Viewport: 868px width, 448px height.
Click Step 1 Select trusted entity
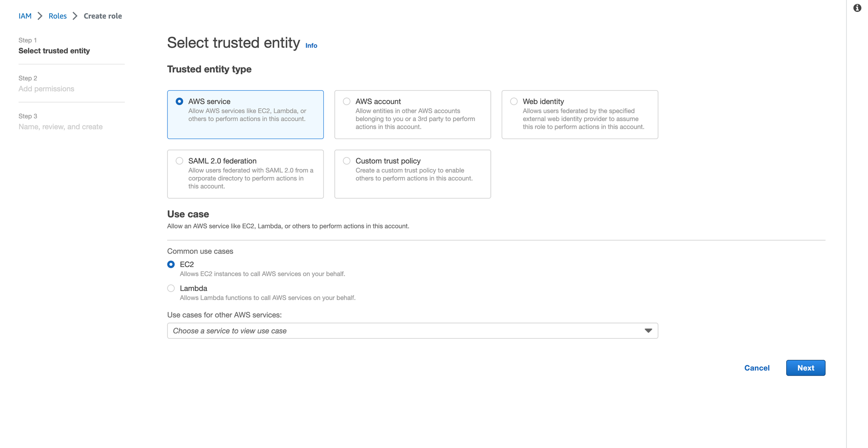(54, 46)
